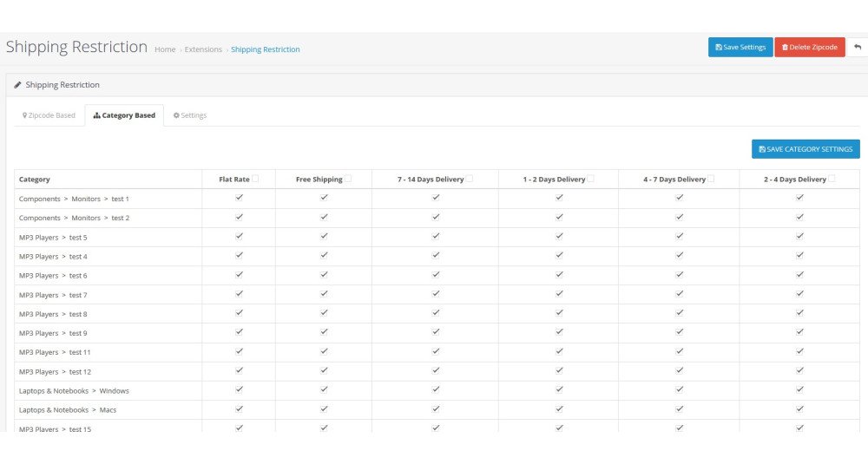
Task: Click 'Components > Monitors > test 1' category
Action: [x=74, y=199]
